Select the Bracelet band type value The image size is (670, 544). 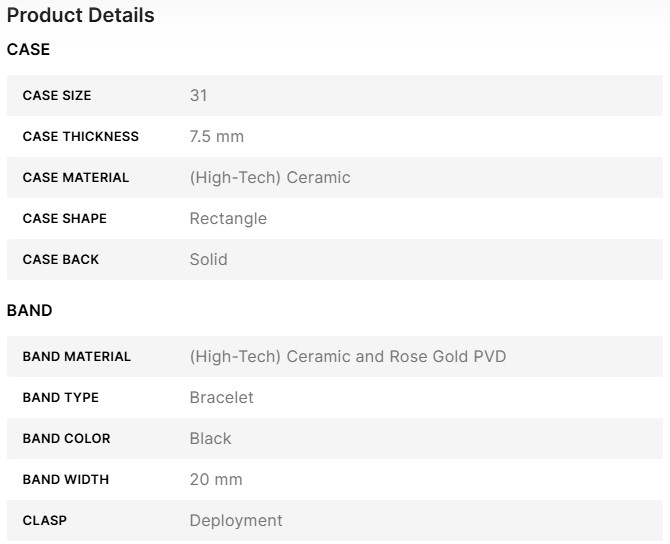pos(221,398)
